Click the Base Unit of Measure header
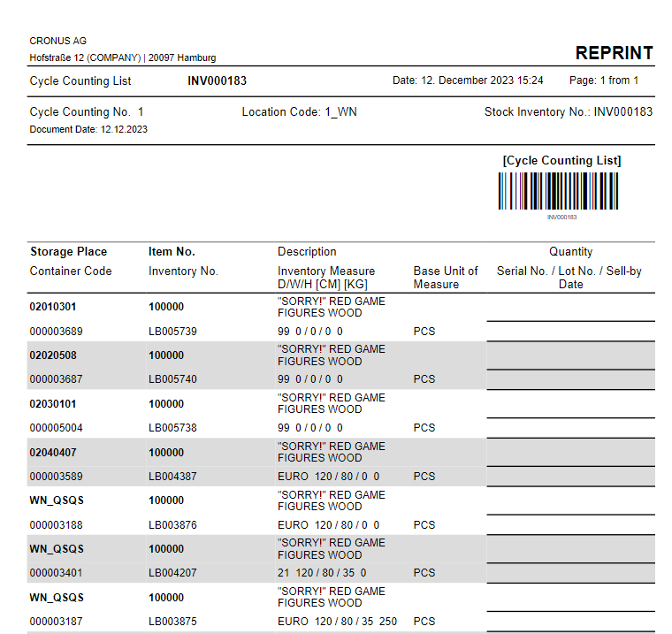Viewport: 672px width, 634px height. [x=445, y=278]
